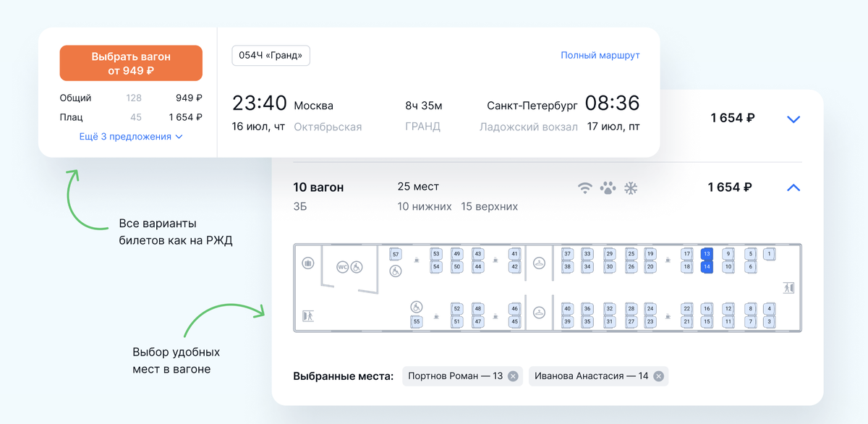The width and height of the screenshot is (868, 424).
Task: Click seat 53 on the wagon map
Action: pyautogui.click(x=436, y=254)
